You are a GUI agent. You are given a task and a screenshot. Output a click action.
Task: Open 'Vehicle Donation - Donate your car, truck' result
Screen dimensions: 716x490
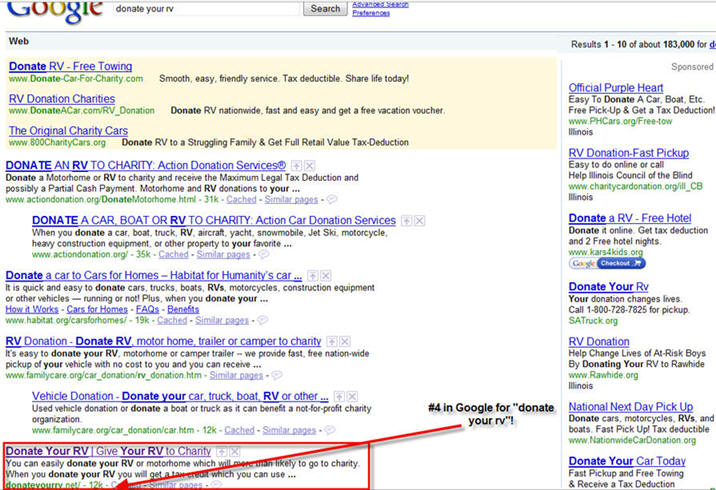[x=180, y=396]
